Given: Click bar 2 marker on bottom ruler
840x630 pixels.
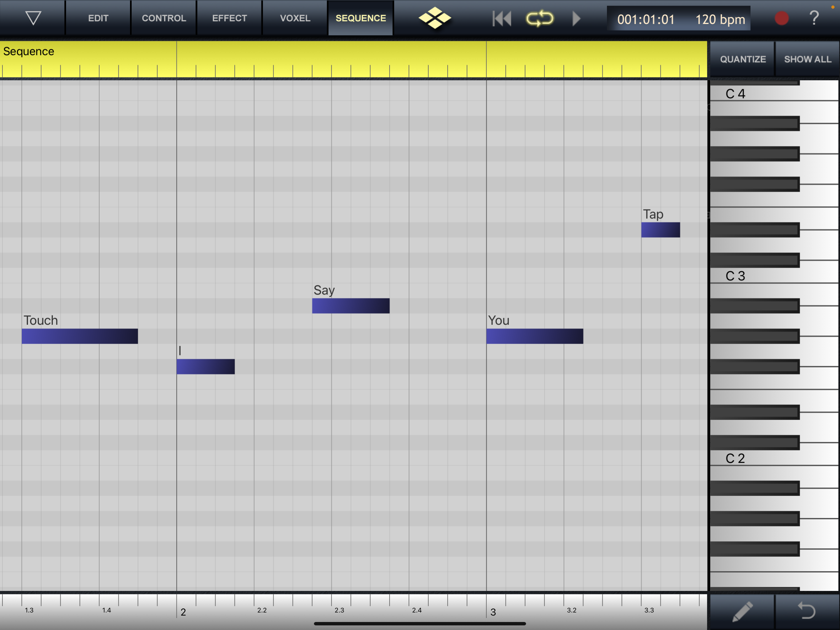Looking at the screenshot, I should pyautogui.click(x=183, y=612).
